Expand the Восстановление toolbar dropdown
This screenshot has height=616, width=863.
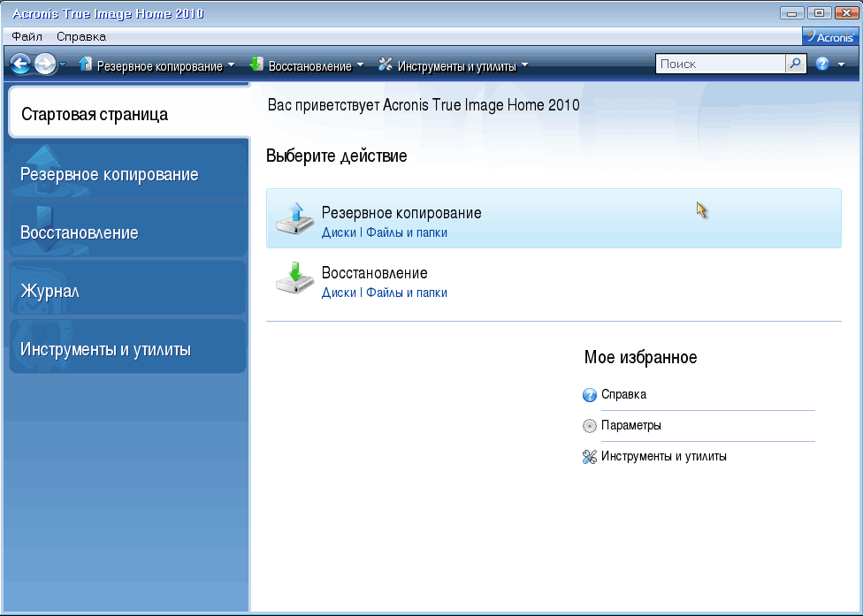point(360,65)
